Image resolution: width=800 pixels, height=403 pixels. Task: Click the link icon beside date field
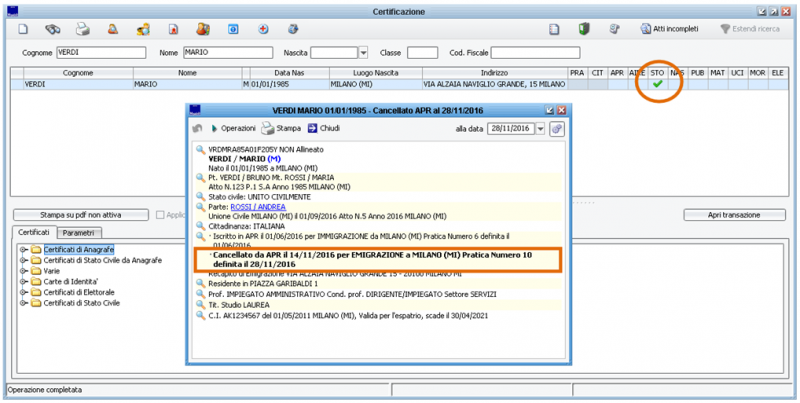(x=557, y=129)
